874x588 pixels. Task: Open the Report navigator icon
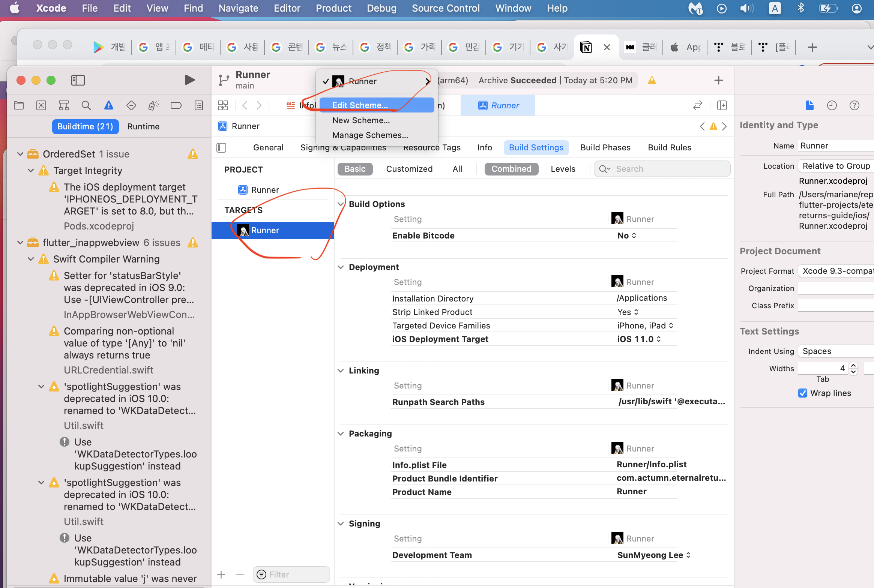pos(199,105)
